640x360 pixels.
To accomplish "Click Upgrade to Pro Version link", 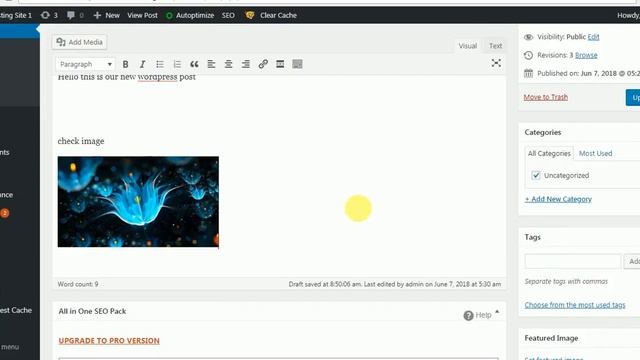I will tap(109, 340).
